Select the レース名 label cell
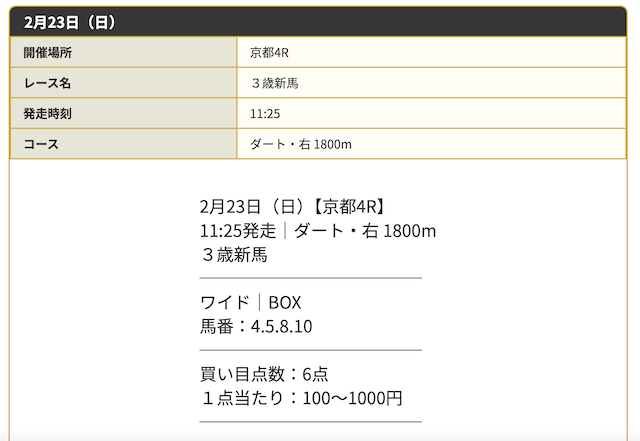Screen dimensions: 640x441 (x=123, y=83)
